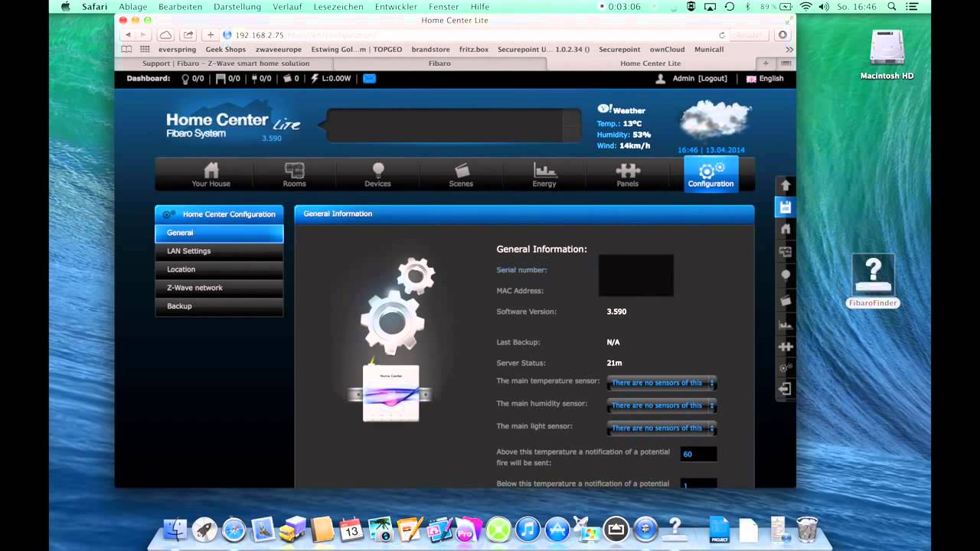The width and height of the screenshot is (980, 551).
Task: Click the rooms icon in right sidebar
Action: click(785, 251)
